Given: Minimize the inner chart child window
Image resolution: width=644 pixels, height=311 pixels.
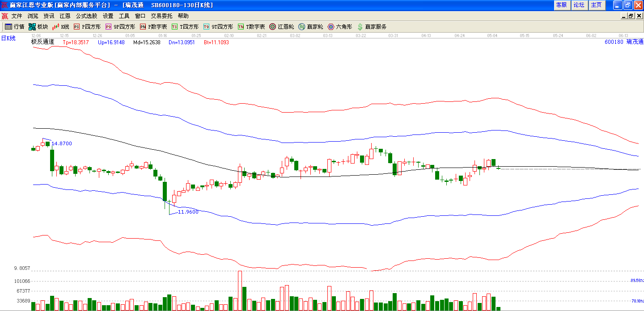Looking at the screenshot, I should [624, 16].
